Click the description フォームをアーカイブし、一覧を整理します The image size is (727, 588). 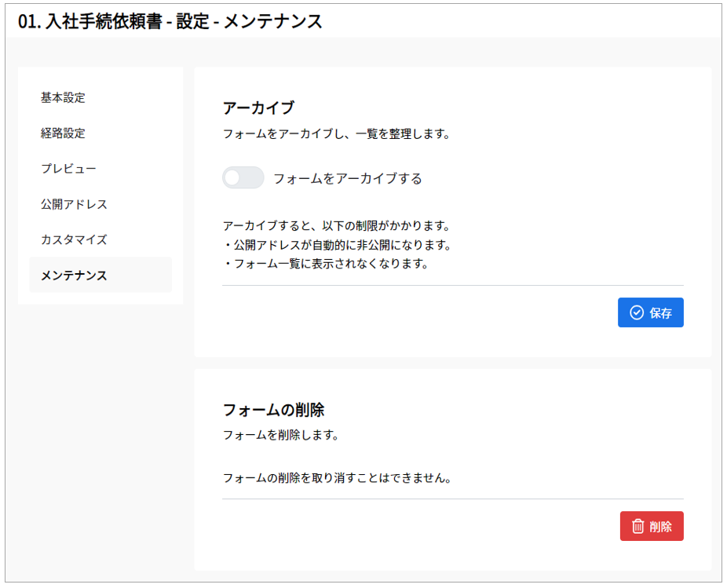[337, 134]
